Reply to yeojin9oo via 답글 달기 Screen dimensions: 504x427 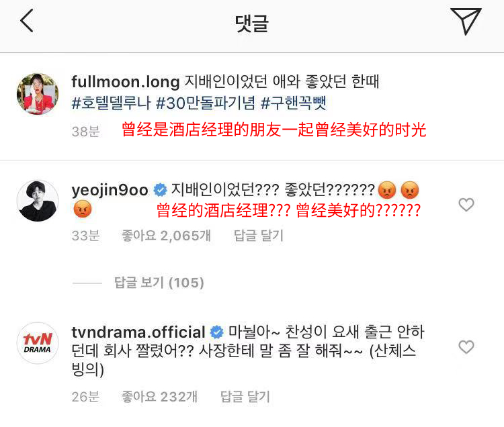259,236
